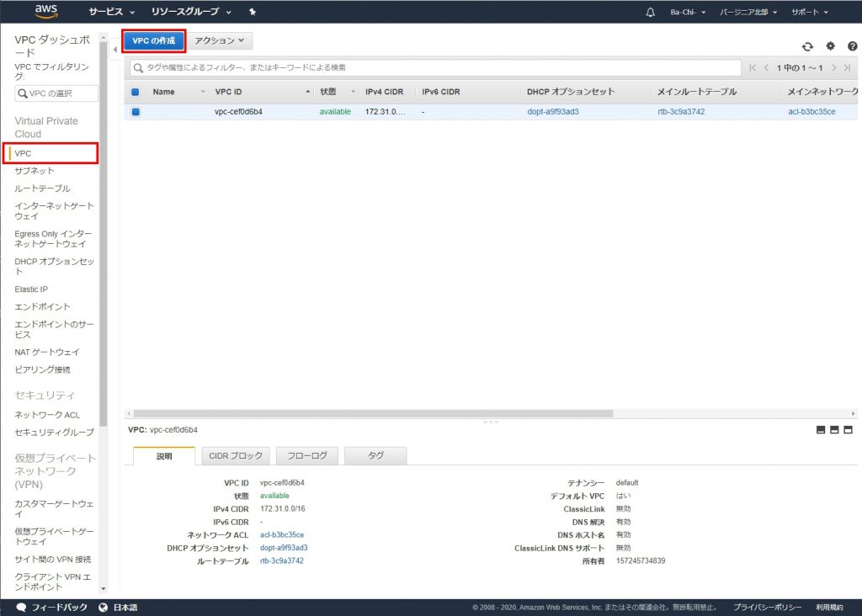
Task: Set details pane to half-height layout
Action: (834, 430)
